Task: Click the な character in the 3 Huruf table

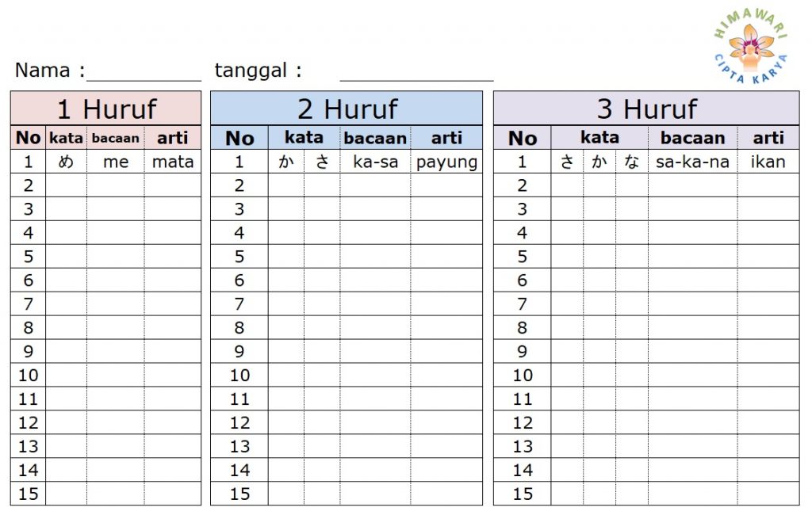Action: pyautogui.click(x=631, y=162)
